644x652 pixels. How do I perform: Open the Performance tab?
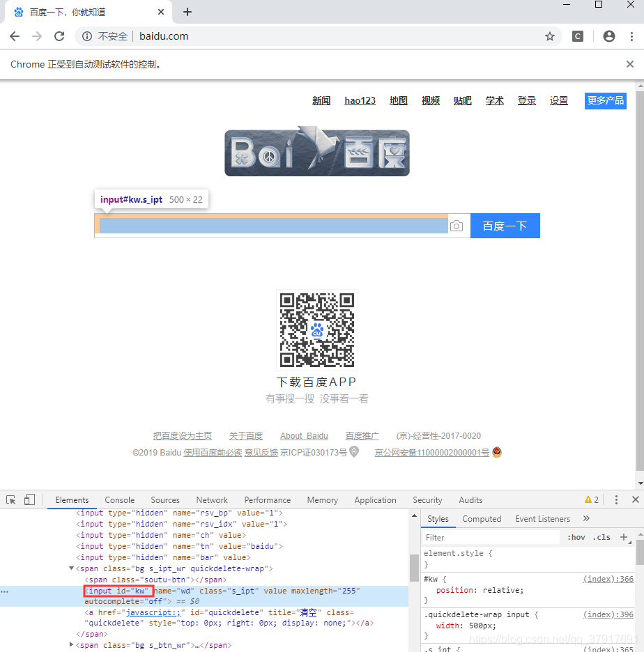[268, 500]
